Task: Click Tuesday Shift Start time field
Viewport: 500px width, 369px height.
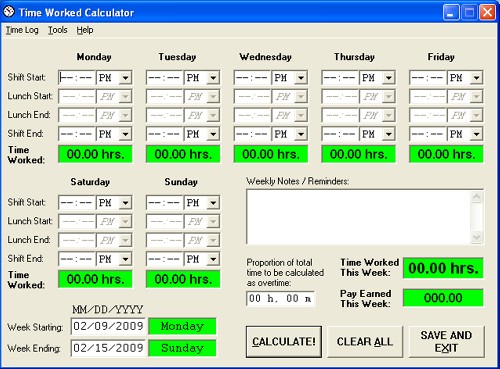Action: pyautogui.click(x=165, y=78)
